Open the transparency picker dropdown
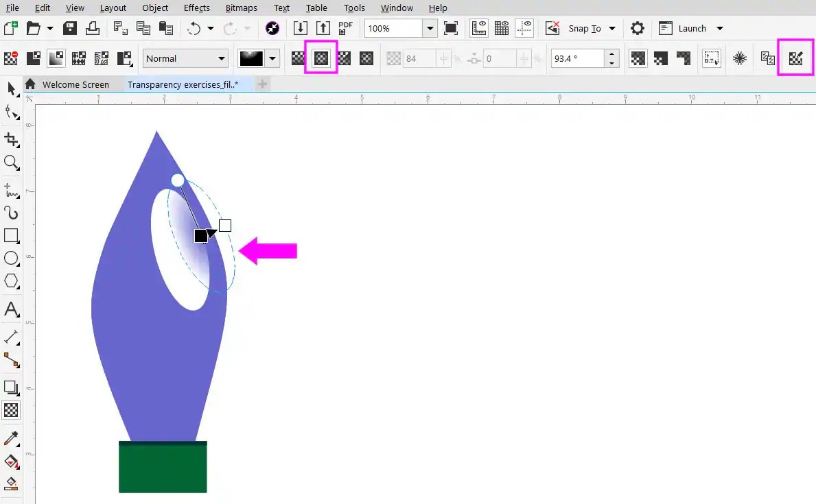 pyautogui.click(x=272, y=58)
